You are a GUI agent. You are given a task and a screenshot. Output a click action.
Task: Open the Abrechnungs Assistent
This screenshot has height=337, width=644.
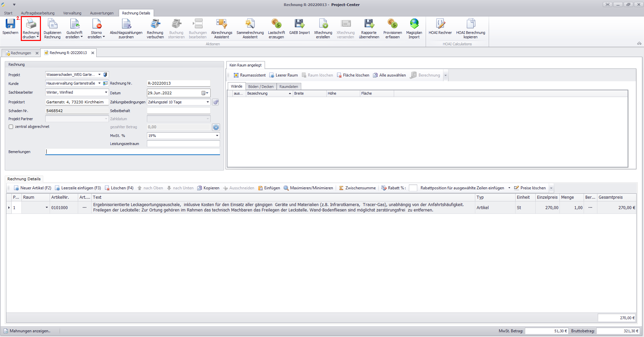(221, 24)
